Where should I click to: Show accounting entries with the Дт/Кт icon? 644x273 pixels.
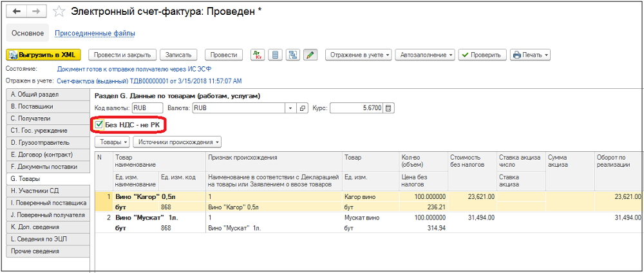(257, 55)
